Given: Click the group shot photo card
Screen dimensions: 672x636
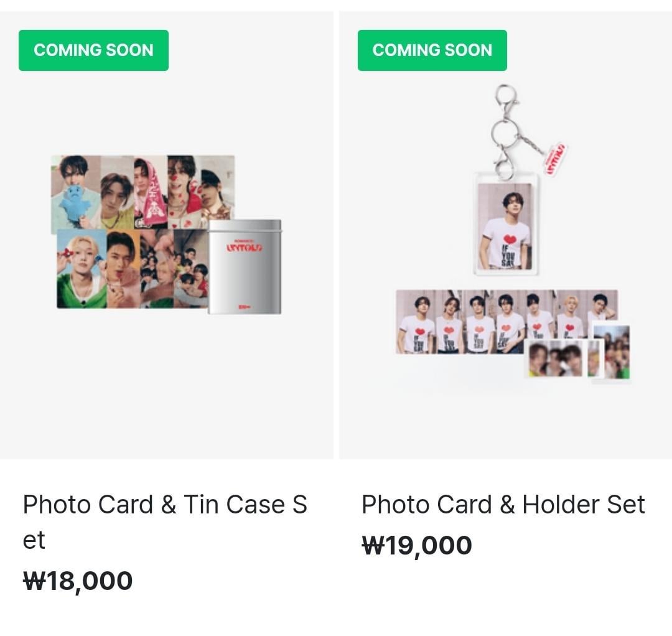Looking at the screenshot, I should (190, 268).
